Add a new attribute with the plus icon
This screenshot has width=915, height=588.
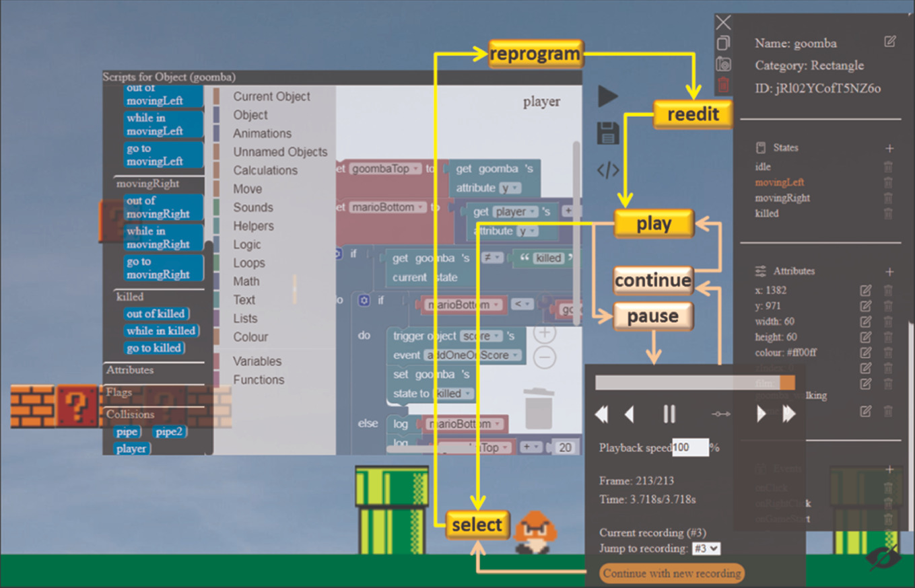click(889, 272)
